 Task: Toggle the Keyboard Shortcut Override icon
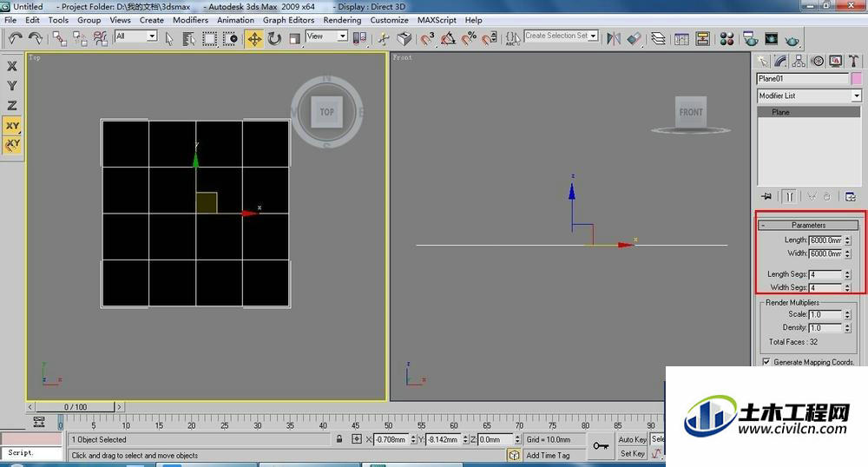click(x=404, y=38)
